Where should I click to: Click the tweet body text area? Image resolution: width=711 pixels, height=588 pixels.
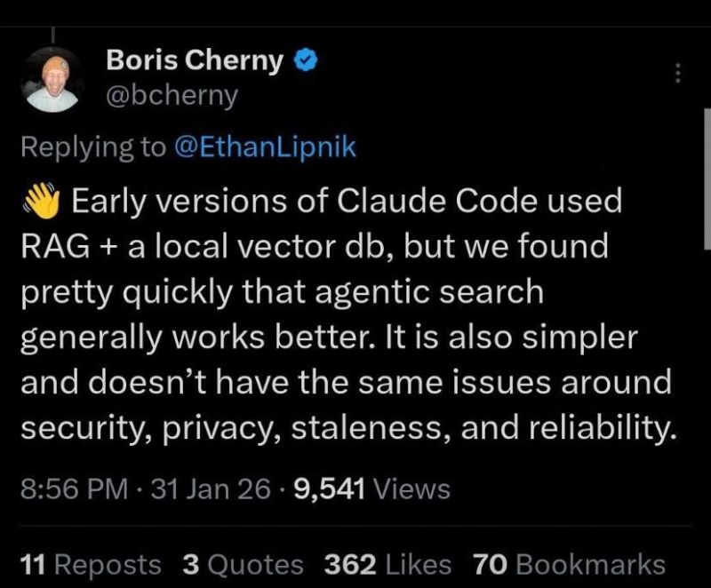tap(347, 311)
